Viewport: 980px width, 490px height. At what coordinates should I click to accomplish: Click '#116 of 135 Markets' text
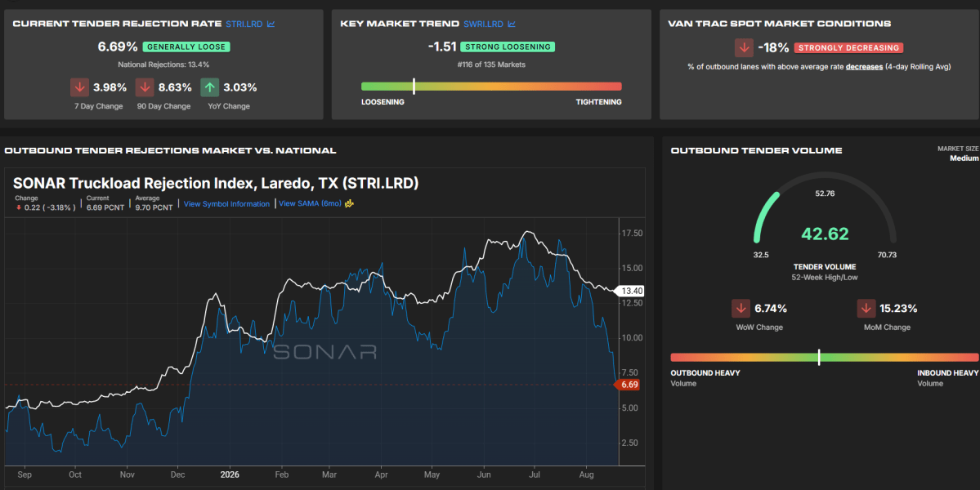tap(491, 65)
